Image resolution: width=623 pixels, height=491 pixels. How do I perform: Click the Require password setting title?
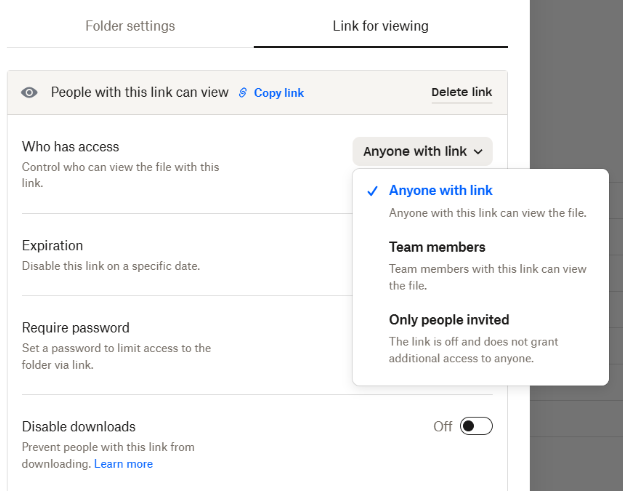point(76,328)
